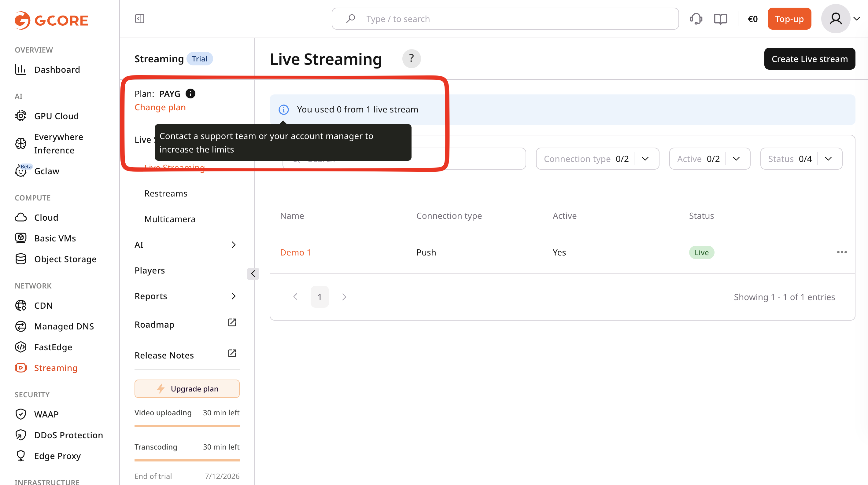Screen dimensions: 868x485
Task: Expand the account menu chevron
Action: coord(857,19)
